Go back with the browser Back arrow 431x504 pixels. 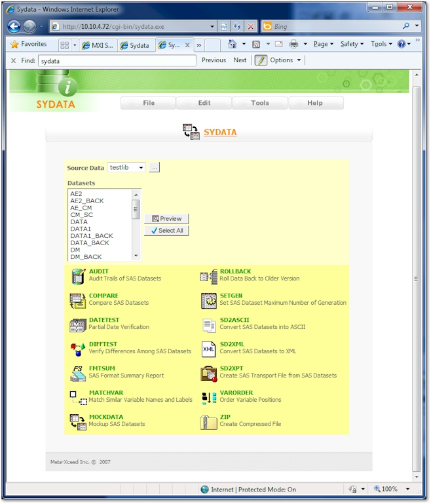(14, 26)
